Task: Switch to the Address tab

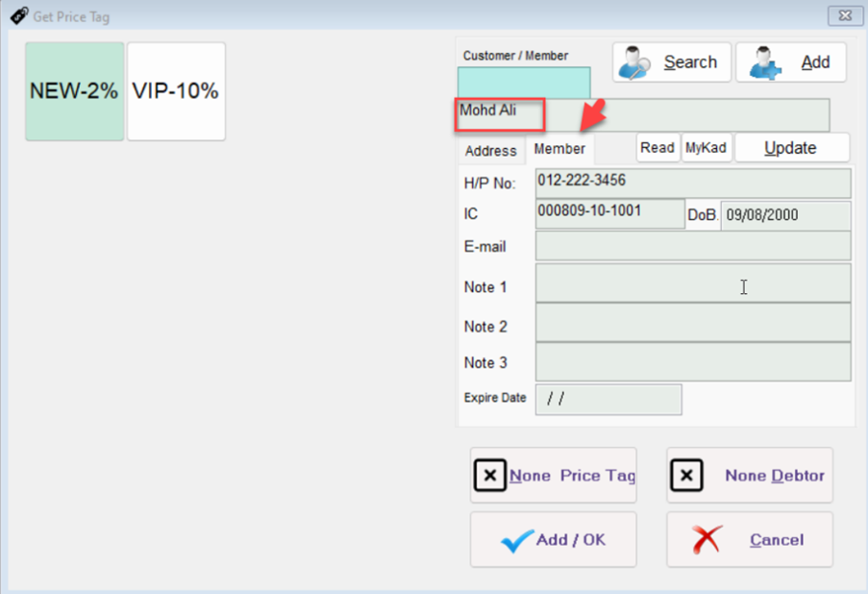Action: click(490, 150)
